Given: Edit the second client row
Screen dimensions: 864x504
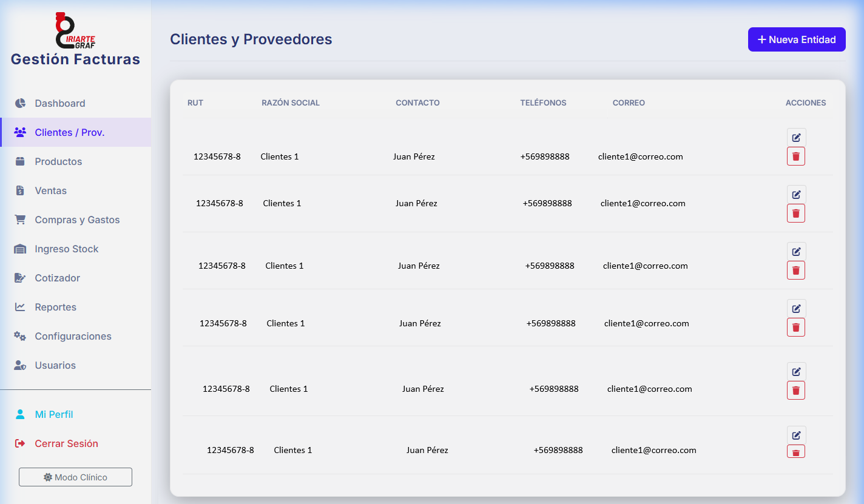Looking at the screenshot, I should 797,195.
